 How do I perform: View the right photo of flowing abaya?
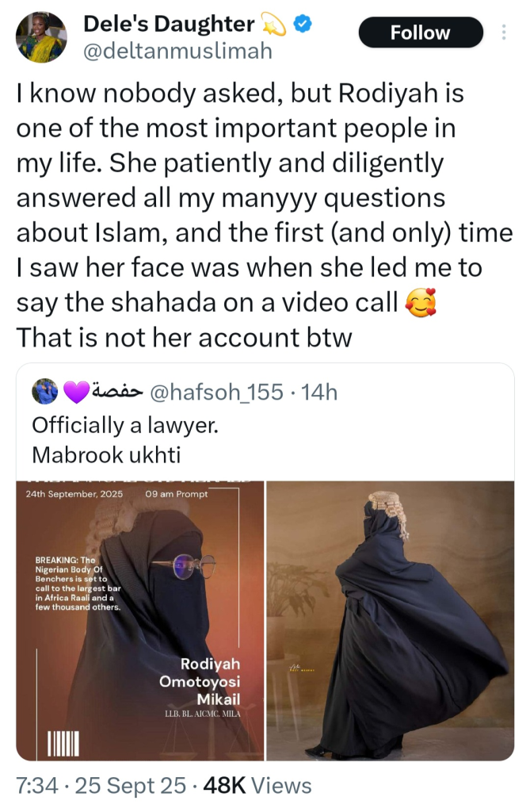click(391, 620)
